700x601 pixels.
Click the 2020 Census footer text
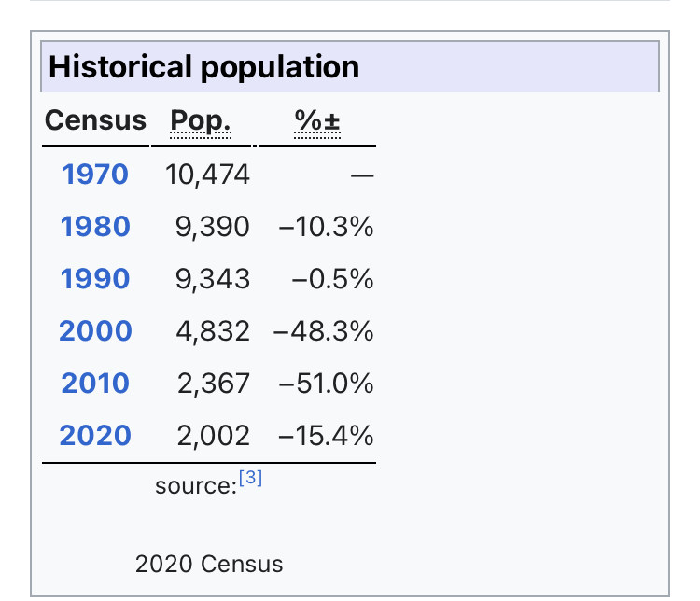coord(209,564)
